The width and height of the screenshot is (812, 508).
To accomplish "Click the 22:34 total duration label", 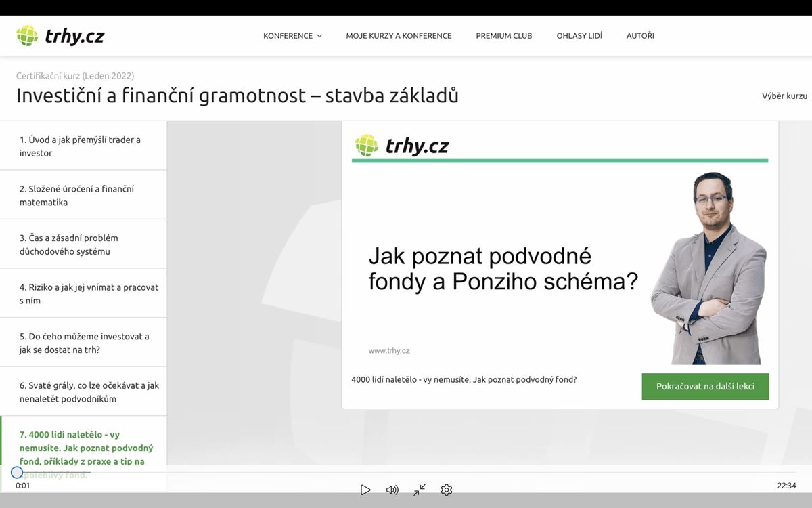I will tap(786, 486).
